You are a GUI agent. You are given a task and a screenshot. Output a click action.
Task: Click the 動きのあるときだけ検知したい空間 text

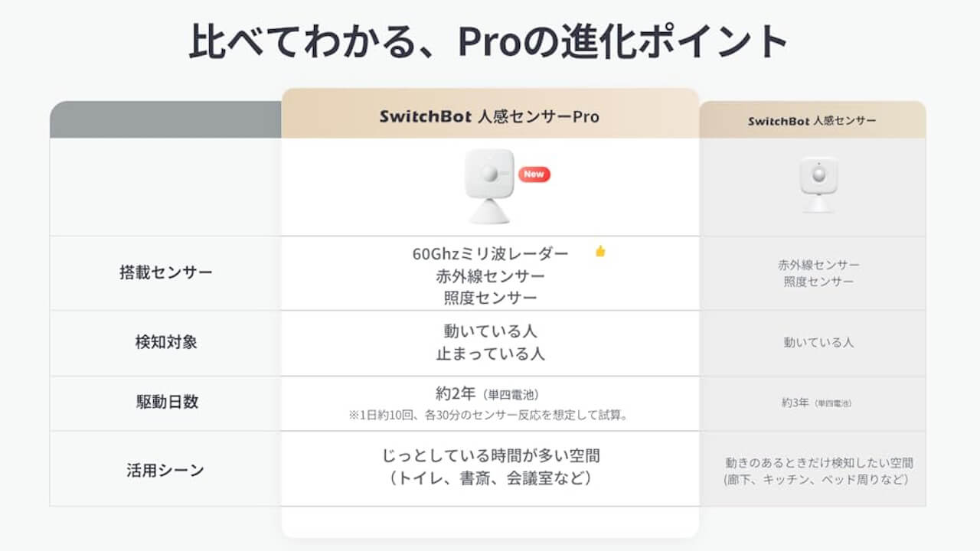(x=818, y=463)
